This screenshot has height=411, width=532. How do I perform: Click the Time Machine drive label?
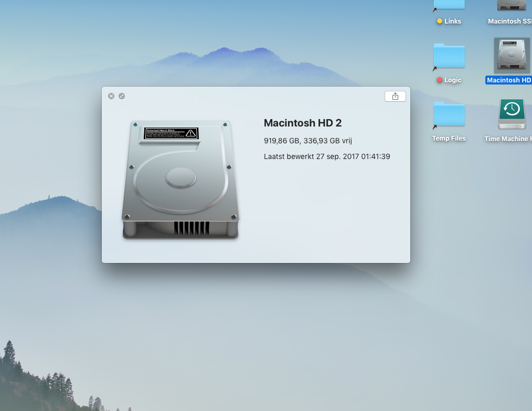(x=508, y=139)
